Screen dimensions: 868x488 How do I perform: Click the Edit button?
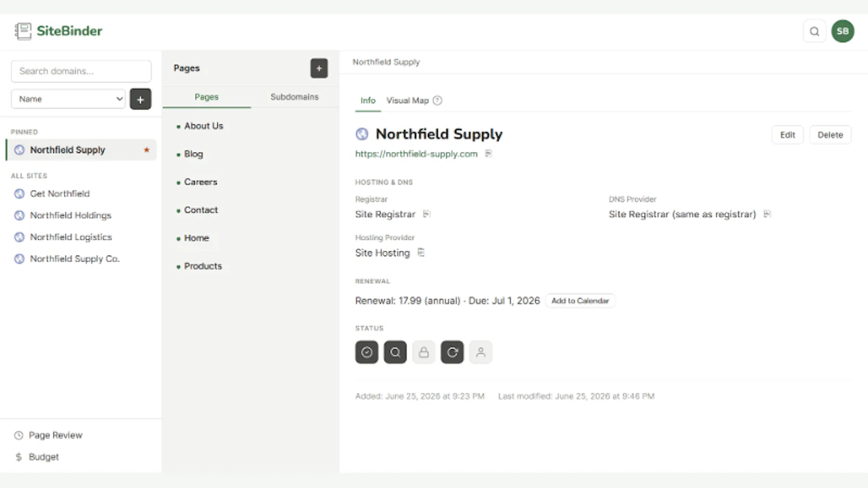tap(787, 135)
